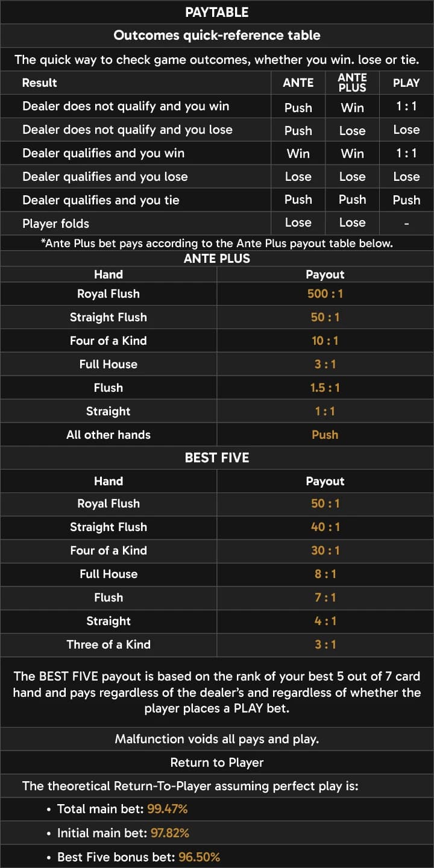Click the PAYTABLE header title
This screenshot has height=868, width=434.
click(x=217, y=12)
